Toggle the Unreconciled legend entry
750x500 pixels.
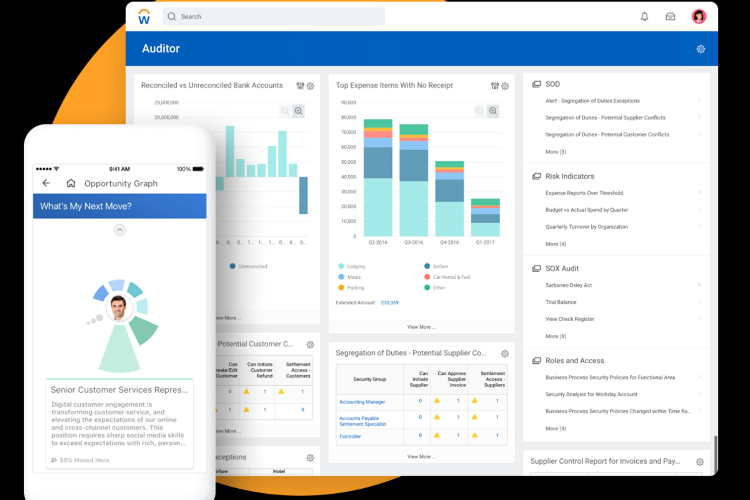(x=248, y=266)
